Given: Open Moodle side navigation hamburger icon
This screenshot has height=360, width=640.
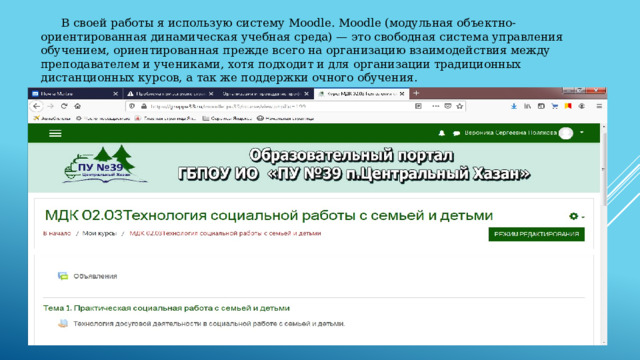Looking at the screenshot, I should click(55, 133).
